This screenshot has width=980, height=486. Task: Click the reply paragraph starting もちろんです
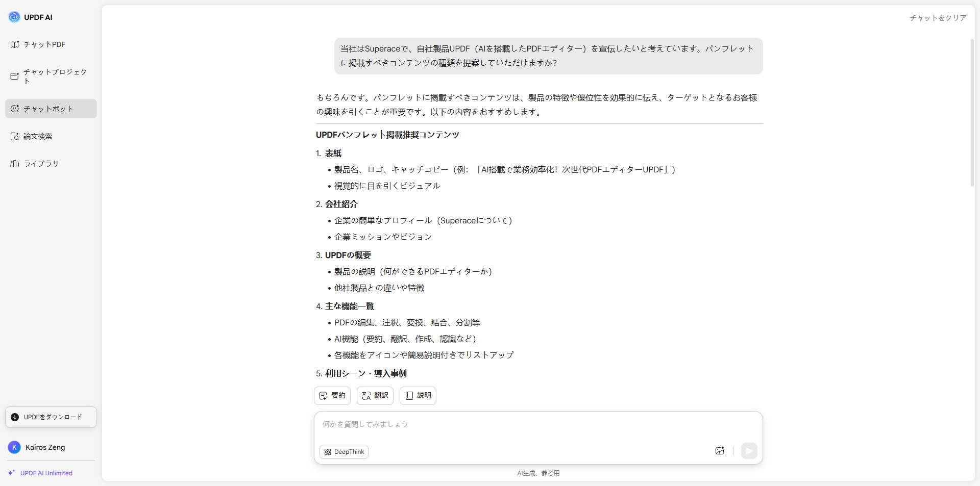tap(537, 105)
